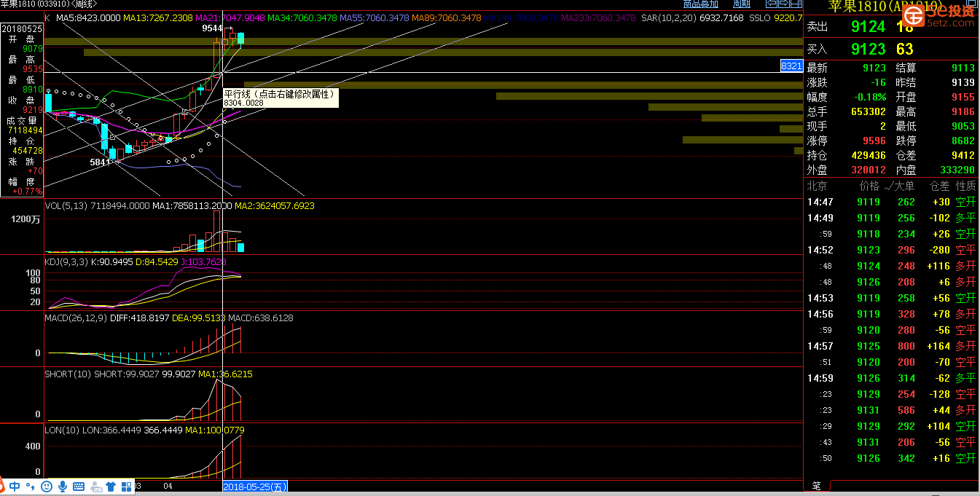Click the 苹果1810(AP1810) contract title

[885, 7]
